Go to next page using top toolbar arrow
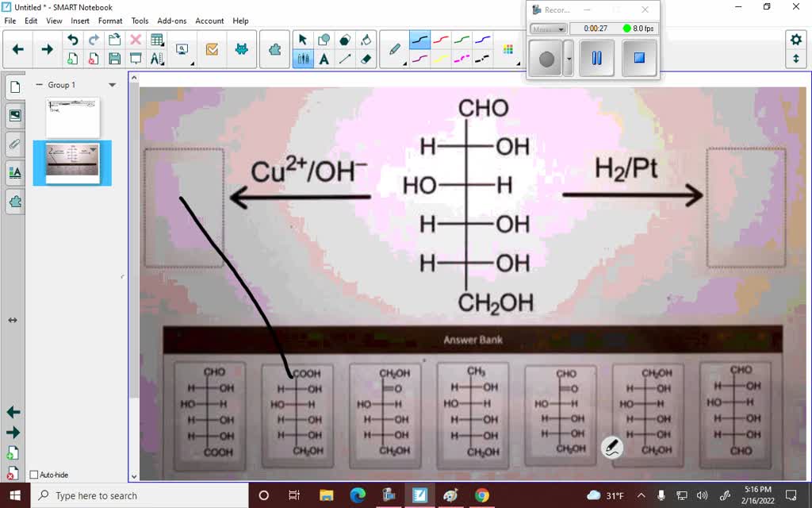 (47, 49)
